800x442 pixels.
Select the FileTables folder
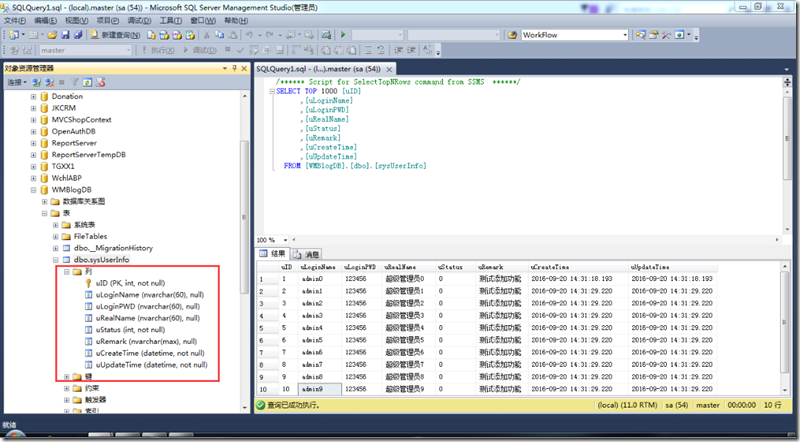pos(90,236)
